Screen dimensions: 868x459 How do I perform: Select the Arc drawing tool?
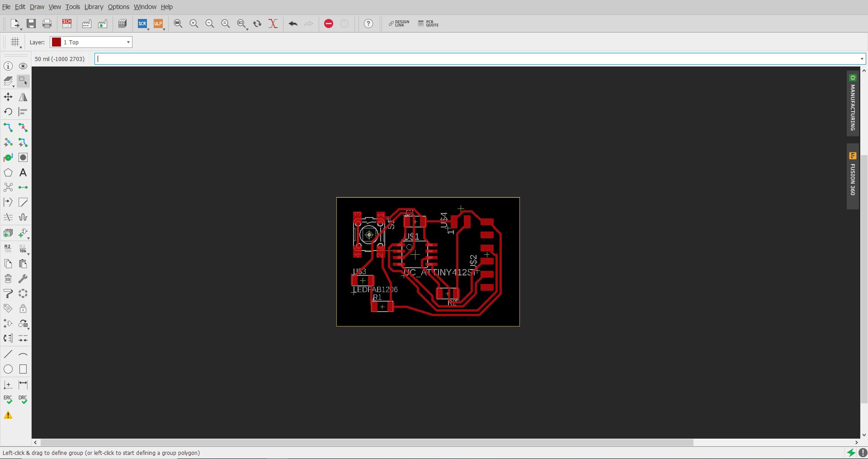[23, 354]
